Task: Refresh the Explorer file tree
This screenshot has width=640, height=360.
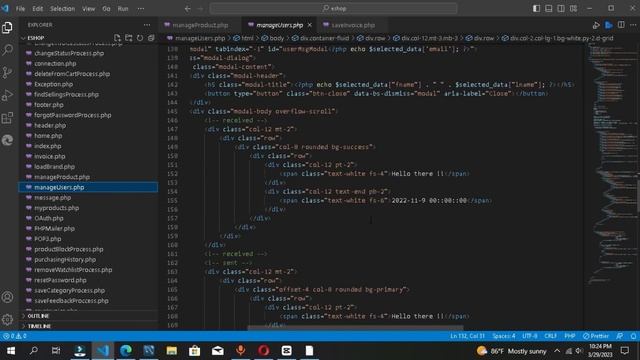Action: click(140, 38)
